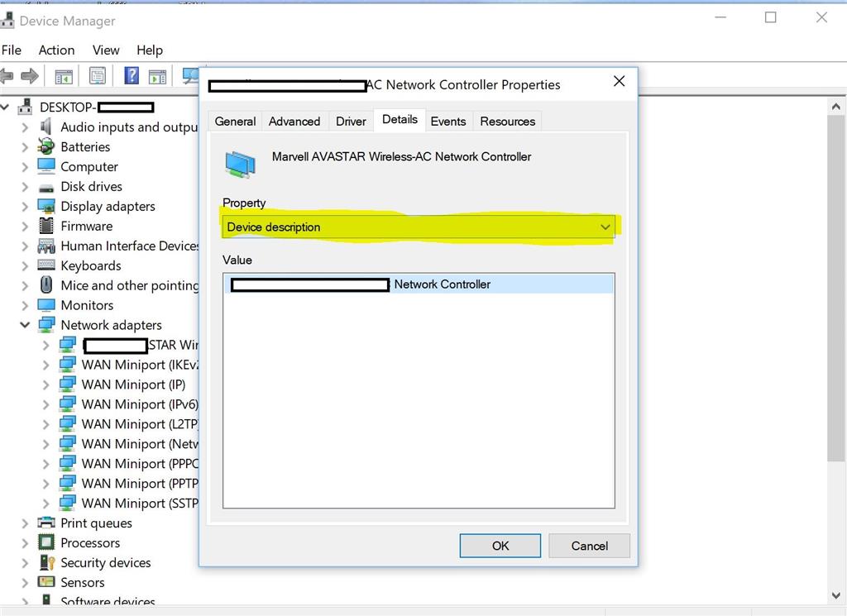Screen dimensions: 847x616
Task: Expand the Display adapters node chevron
Action: (x=25, y=206)
